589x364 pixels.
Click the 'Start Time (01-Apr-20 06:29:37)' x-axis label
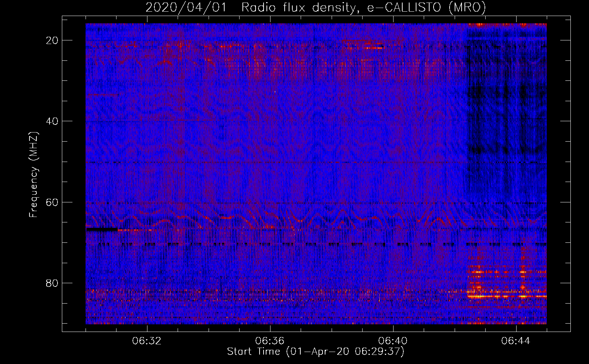[316, 352]
